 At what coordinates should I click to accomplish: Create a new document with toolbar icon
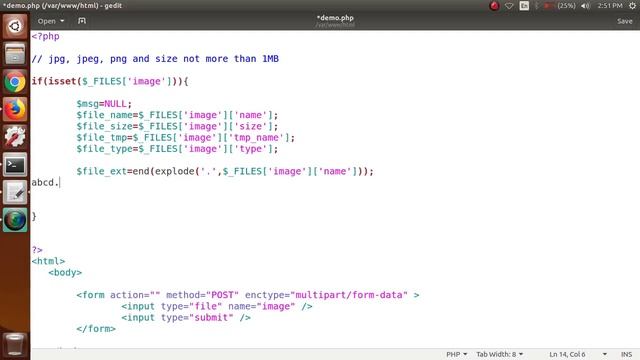pyautogui.click(x=82, y=21)
